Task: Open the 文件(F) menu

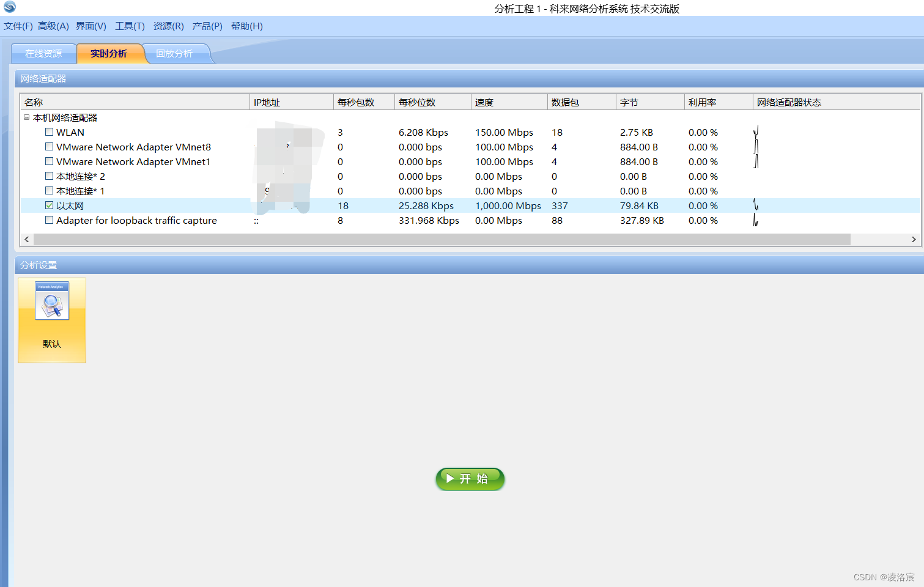Action: pyautogui.click(x=18, y=26)
